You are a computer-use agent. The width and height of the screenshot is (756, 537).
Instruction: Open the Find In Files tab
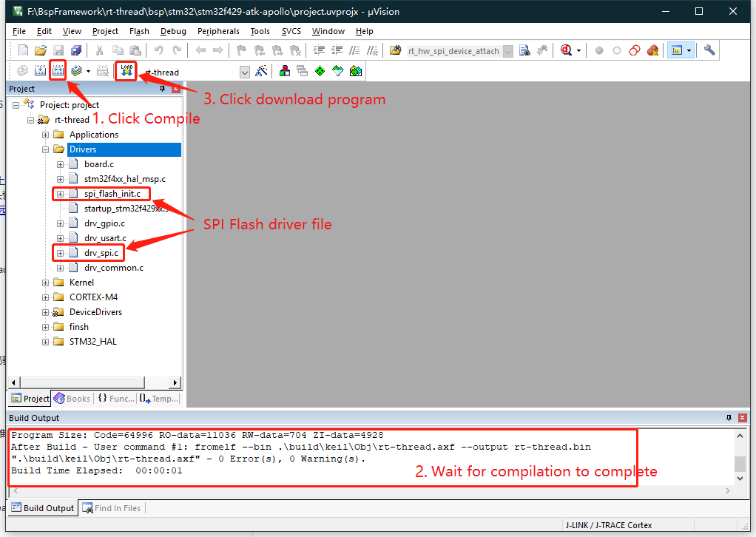click(112, 508)
